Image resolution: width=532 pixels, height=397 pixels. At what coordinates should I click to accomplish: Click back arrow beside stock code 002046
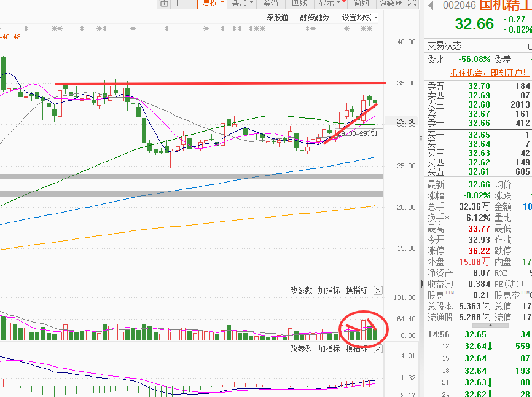431,5
